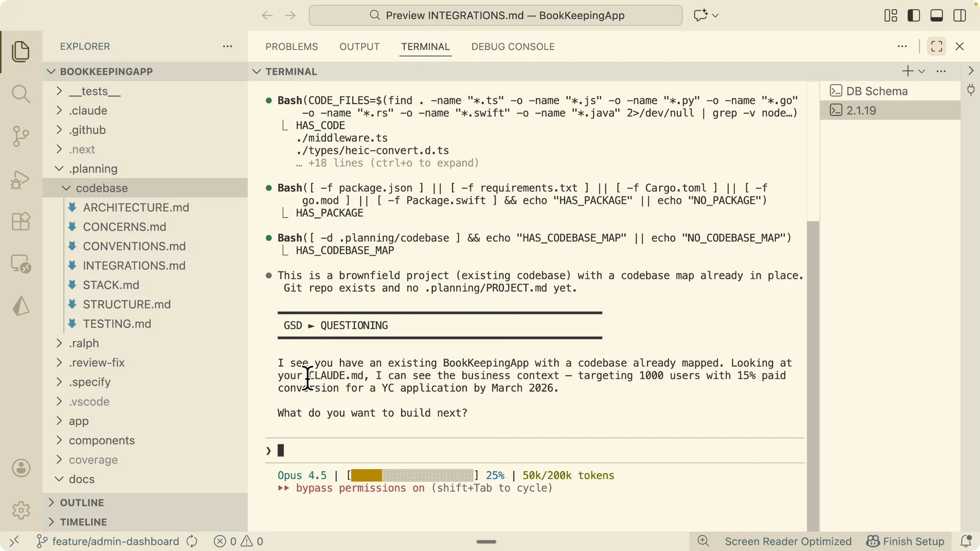
Task: Click Finish Setup in status bar
Action: tap(906, 541)
